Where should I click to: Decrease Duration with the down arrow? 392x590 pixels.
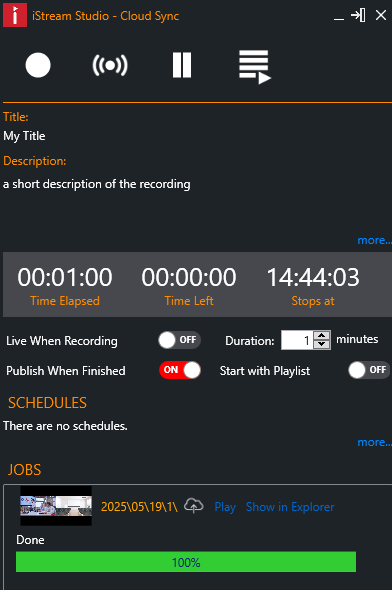point(322,344)
